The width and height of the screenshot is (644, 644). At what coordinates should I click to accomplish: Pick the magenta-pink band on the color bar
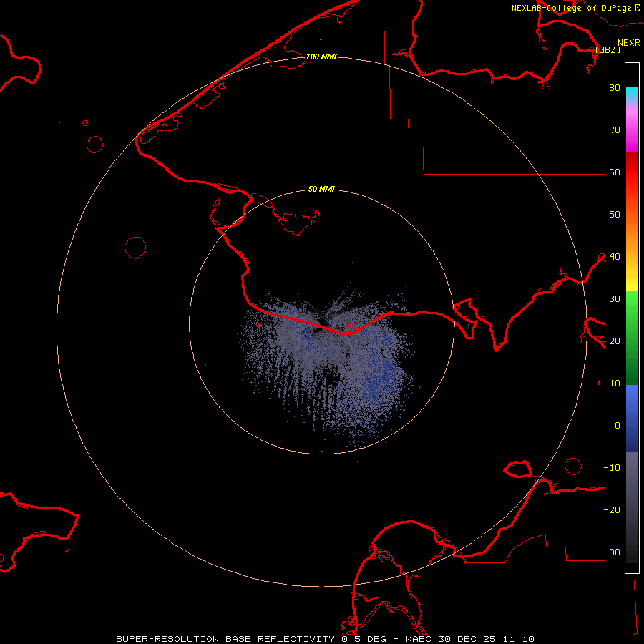click(632, 127)
